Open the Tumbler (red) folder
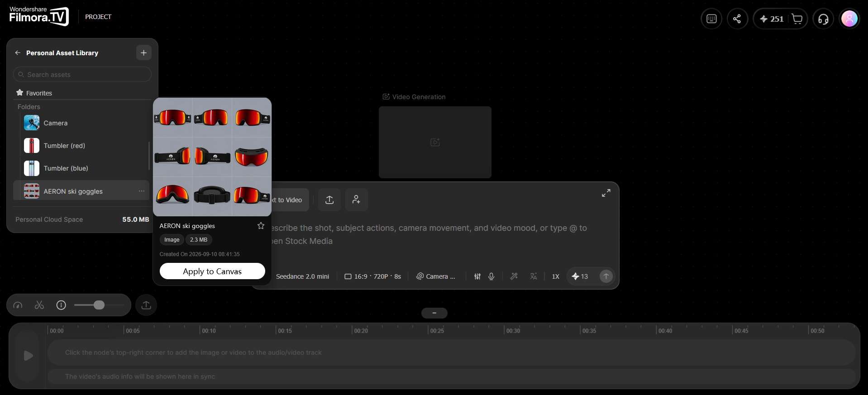The height and width of the screenshot is (395, 868). pos(81,146)
